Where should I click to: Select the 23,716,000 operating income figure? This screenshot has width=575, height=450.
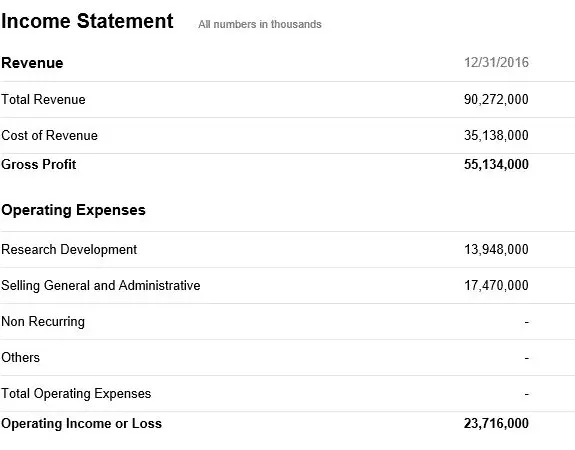(x=496, y=423)
